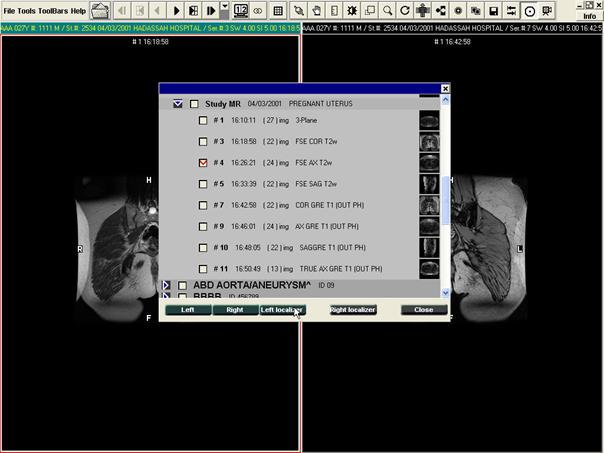
Task: Select the hand pan tool
Action: coord(316,11)
